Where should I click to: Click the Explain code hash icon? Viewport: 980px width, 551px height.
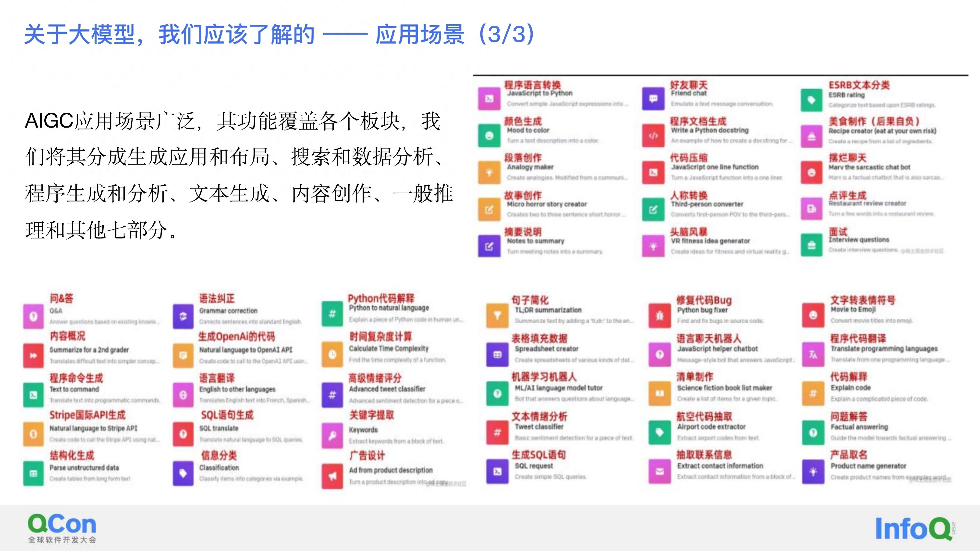coord(813,394)
